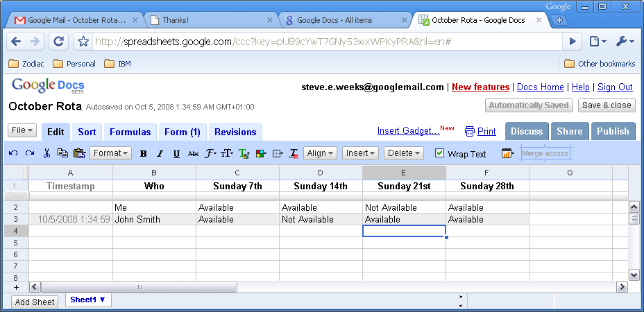This screenshot has width=644, height=312.
Task: Click the Publish button
Action: 613,131
